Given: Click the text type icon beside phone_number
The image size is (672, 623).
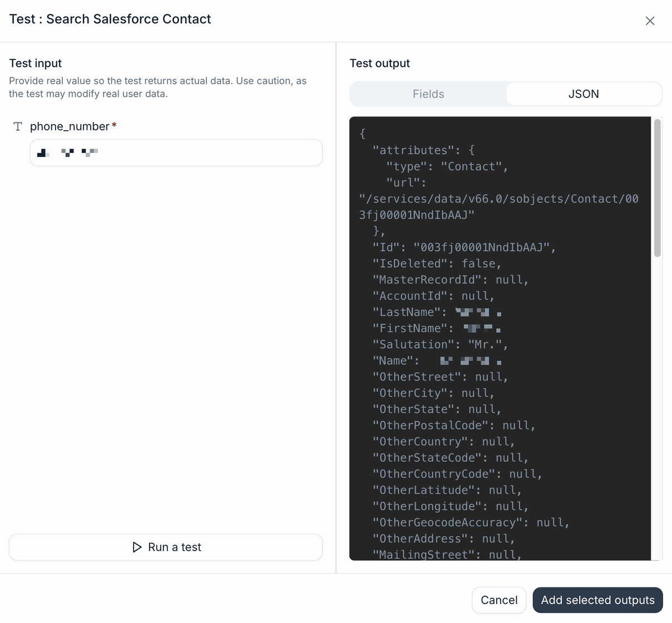Looking at the screenshot, I should click(x=18, y=127).
